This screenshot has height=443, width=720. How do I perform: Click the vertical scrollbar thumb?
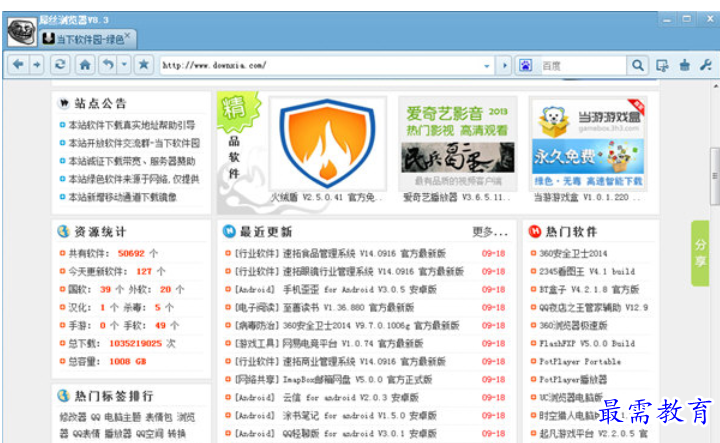click(714, 176)
